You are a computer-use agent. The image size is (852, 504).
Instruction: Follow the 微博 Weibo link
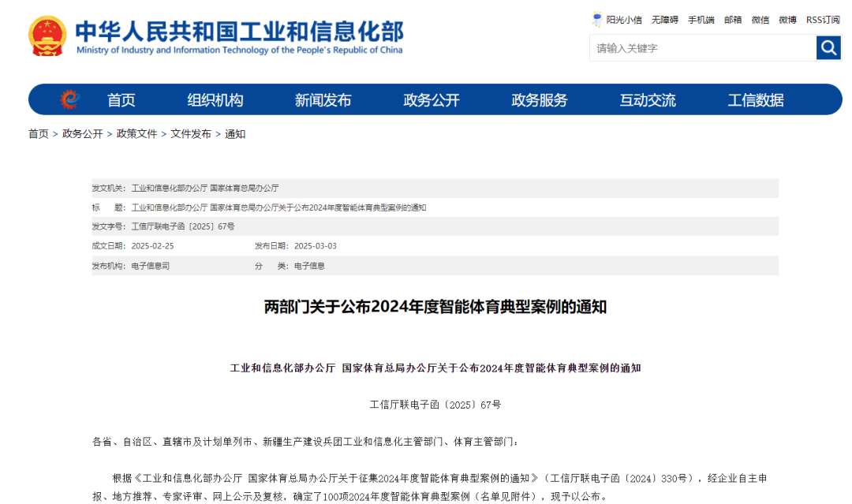tap(786, 20)
